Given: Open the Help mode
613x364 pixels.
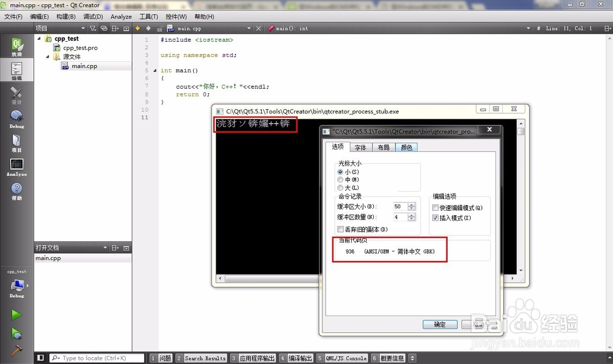Looking at the screenshot, I should (x=17, y=191).
